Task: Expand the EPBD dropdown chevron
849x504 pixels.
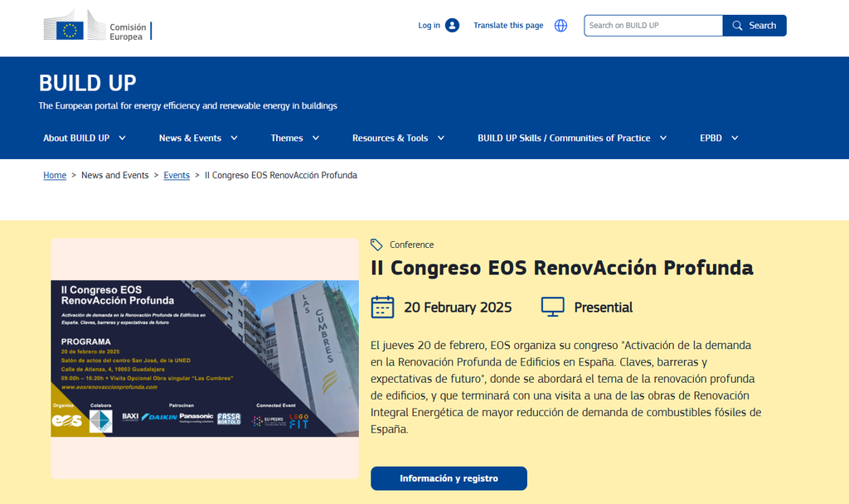Action: [x=735, y=138]
